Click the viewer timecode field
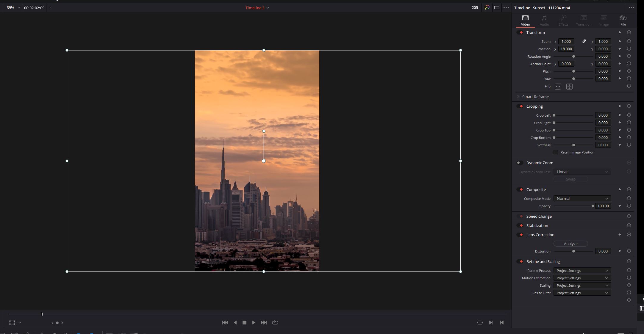Viewport: 644px width, 334px height. (x=34, y=8)
